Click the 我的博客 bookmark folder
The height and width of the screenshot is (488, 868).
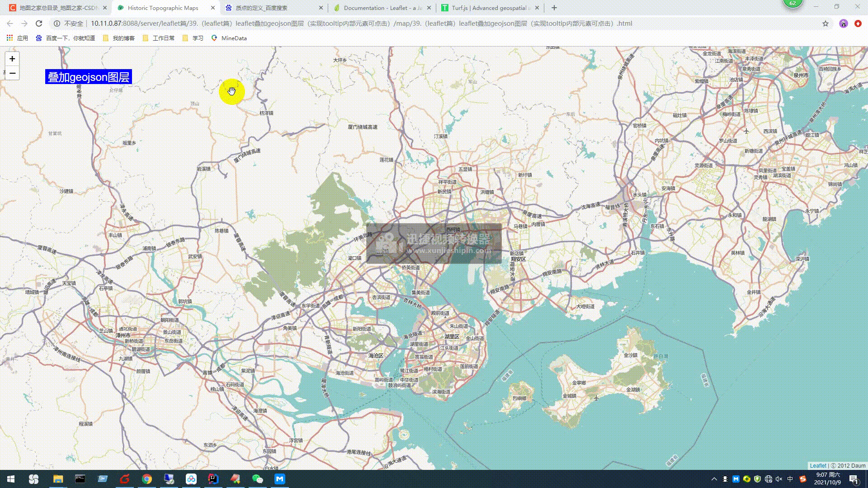[124, 38]
